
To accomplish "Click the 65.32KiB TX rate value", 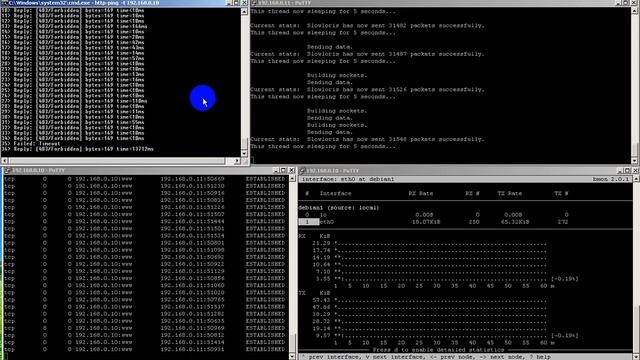I will [515, 222].
